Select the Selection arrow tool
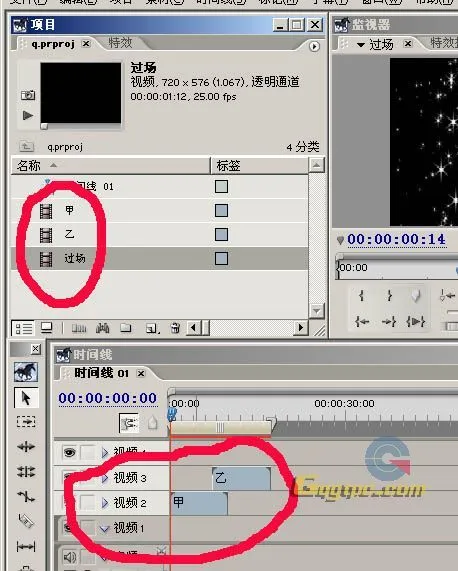 (25, 398)
